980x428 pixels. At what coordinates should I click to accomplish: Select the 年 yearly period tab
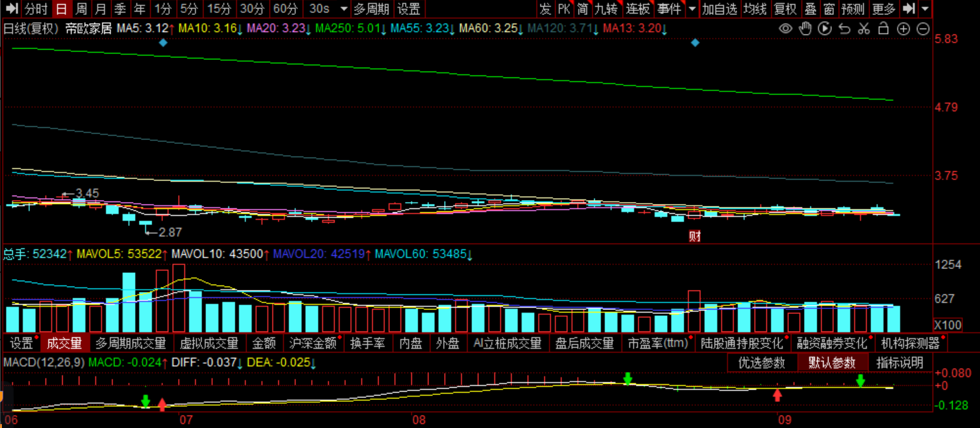tap(140, 9)
